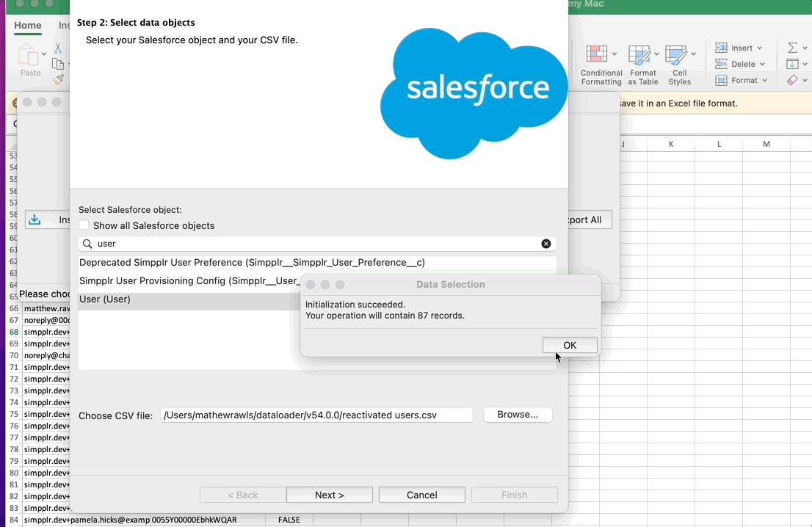Select row 75 header in Excel

click(x=14, y=414)
